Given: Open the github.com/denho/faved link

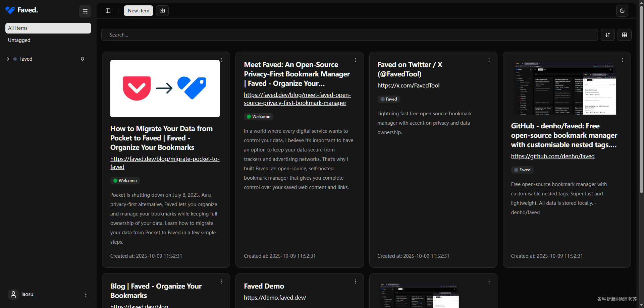Looking at the screenshot, I should [x=553, y=156].
